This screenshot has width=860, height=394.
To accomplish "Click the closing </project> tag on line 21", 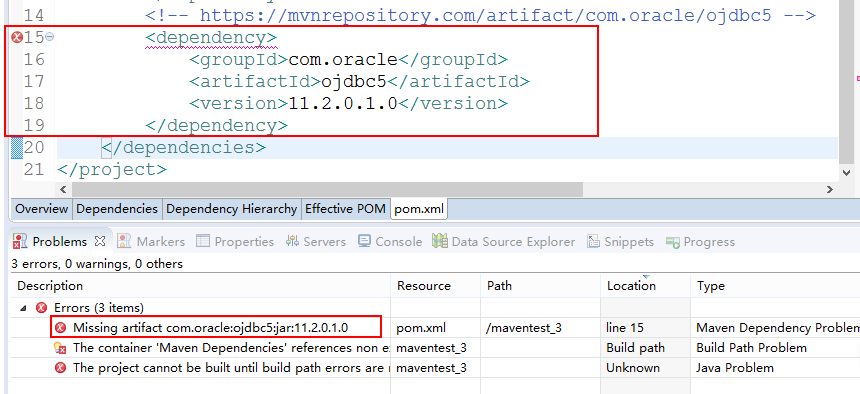I will 112,170.
